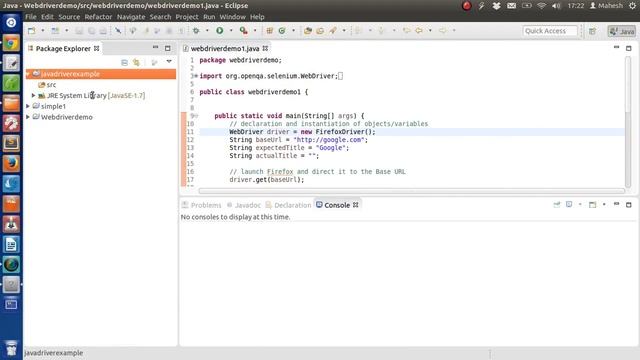This screenshot has height=360, width=640.
Task: Click the FirefoxDriver line 11 in editor
Action: point(412,132)
